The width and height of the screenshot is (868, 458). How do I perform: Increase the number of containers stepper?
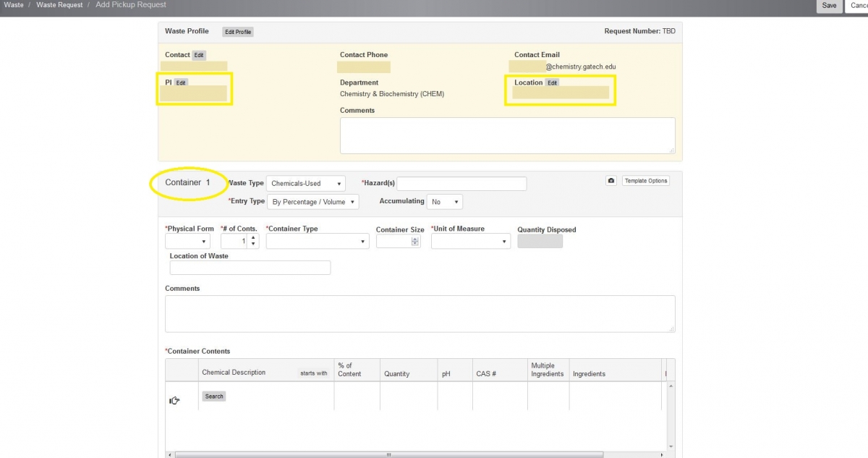tap(253, 238)
